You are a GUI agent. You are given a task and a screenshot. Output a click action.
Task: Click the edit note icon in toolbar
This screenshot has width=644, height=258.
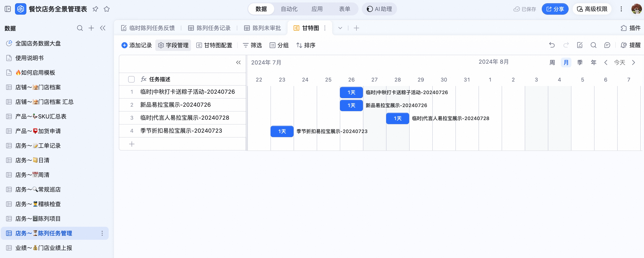[580, 45]
